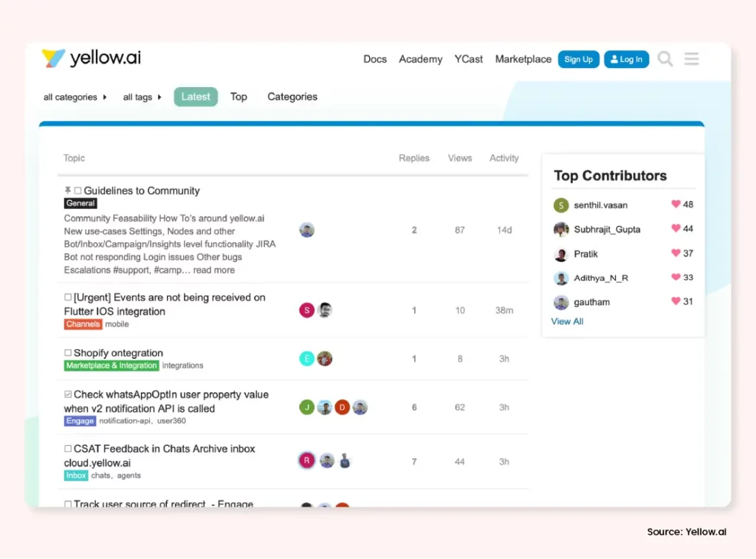756x559 pixels.
Task: Open CSAT Feedback in Chats Archive topic
Action: [x=159, y=456]
